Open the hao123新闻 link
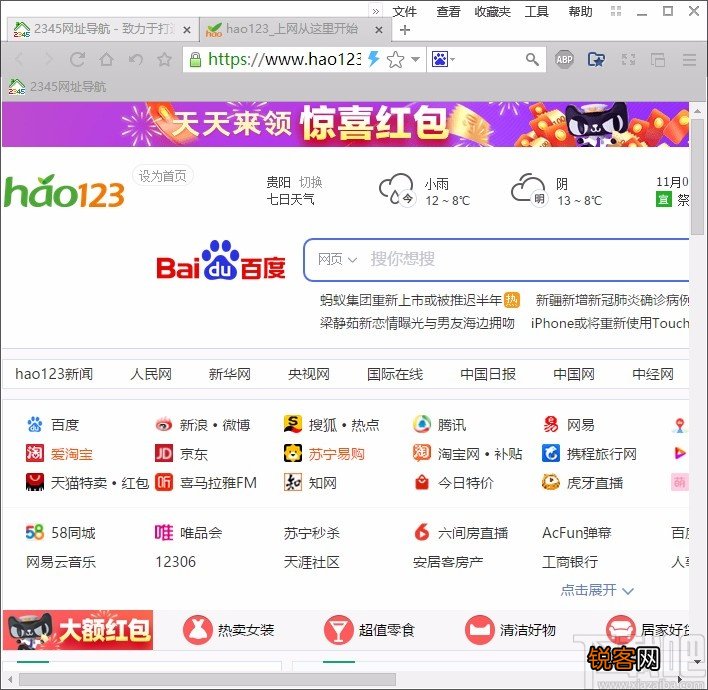The image size is (708, 690). (54, 374)
